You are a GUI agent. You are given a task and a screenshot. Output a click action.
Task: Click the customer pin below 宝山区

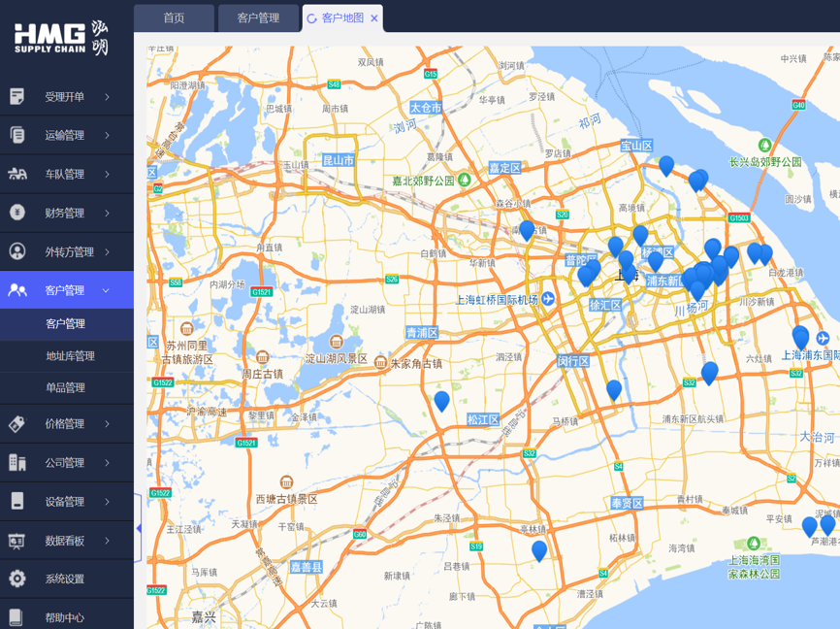click(x=666, y=166)
